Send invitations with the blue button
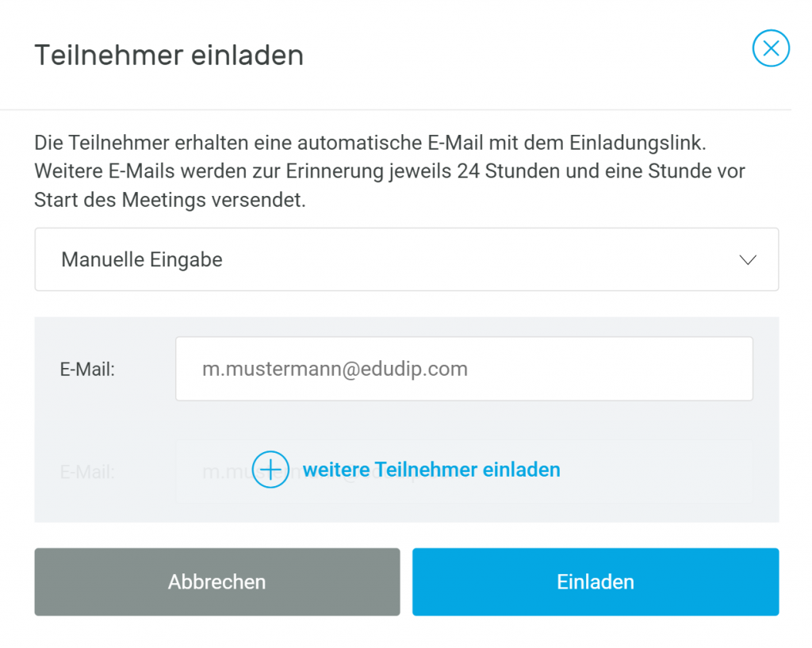The height and width of the screenshot is (648, 812). tap(596, 581)
